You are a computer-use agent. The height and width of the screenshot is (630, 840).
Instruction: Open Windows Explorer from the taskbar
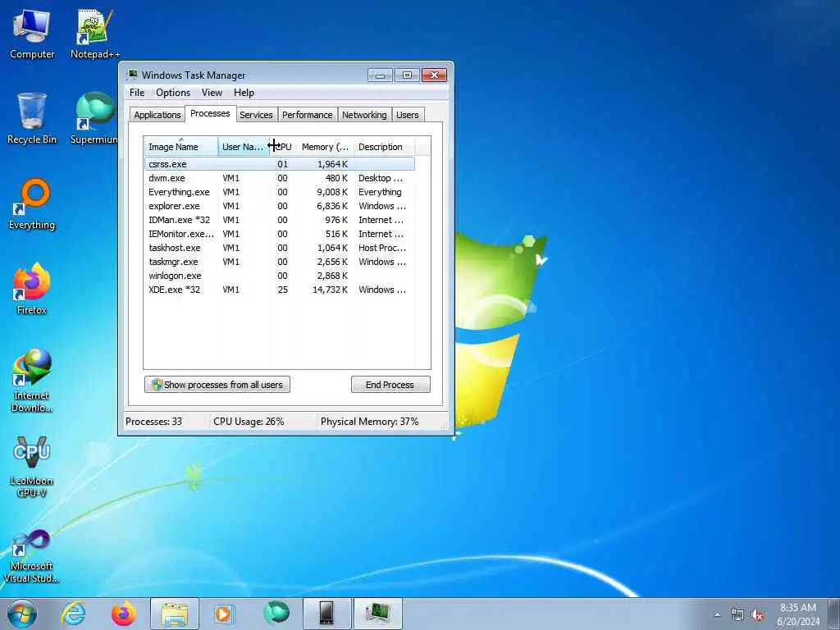[x=175, y=614]
